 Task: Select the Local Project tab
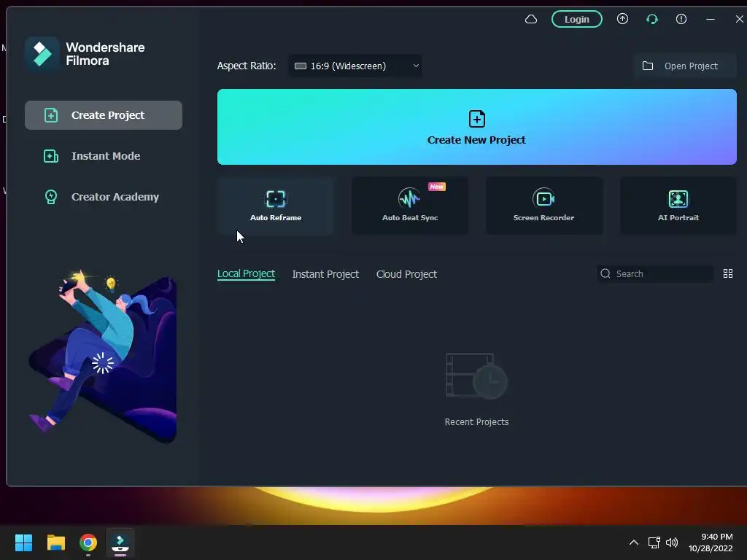coord(246,274)
